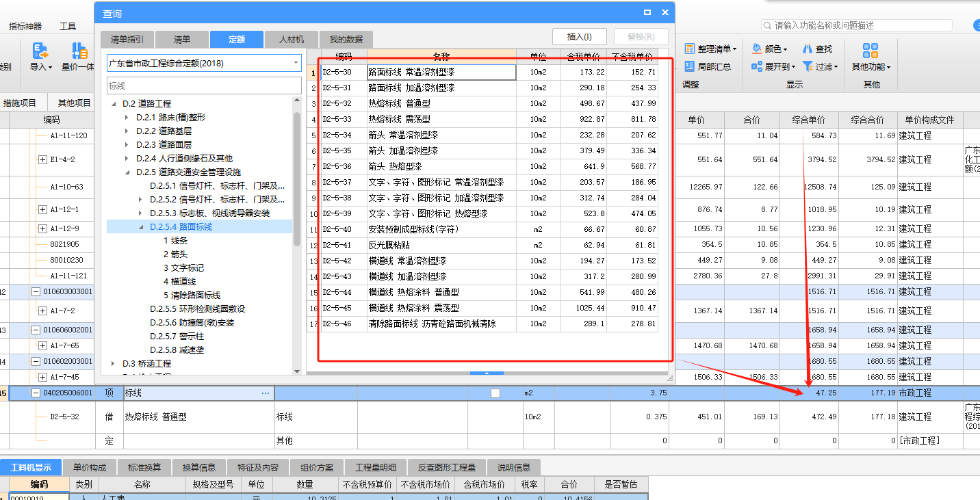Switch to the 标准换算 bottom tab
Screen dimensions: 980x500
click(144, 467)
